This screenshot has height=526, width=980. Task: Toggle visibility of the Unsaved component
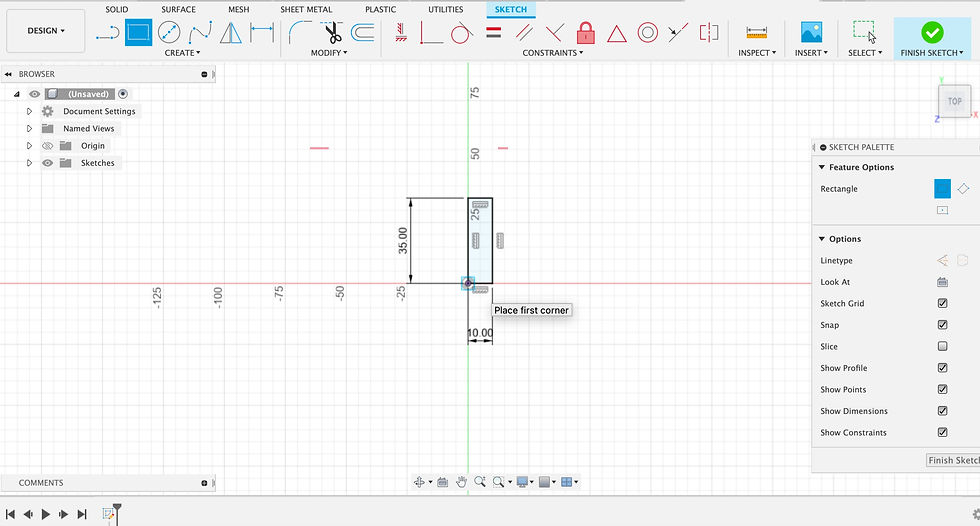point(34,94)
